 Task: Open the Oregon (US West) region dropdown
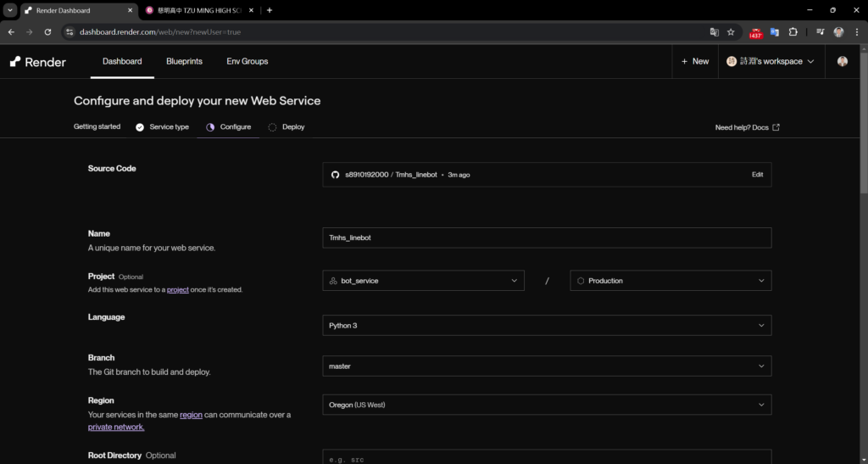547,405
